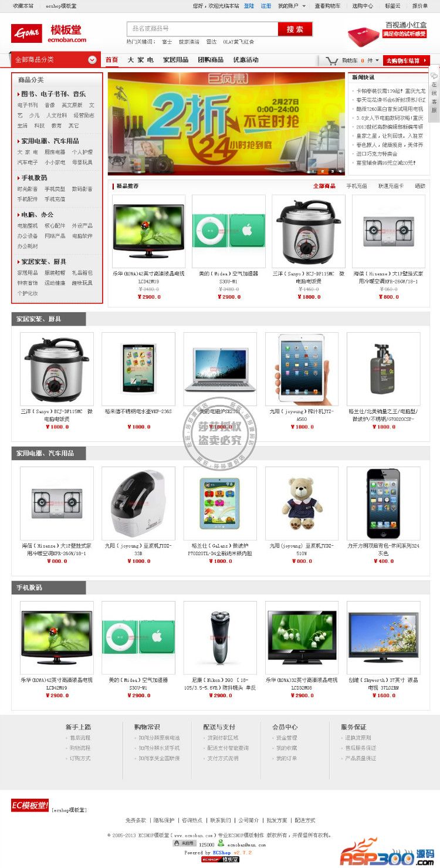Select banner slide number 3
The width and height of the screenshot is (440, 868).
click(331, 171)
